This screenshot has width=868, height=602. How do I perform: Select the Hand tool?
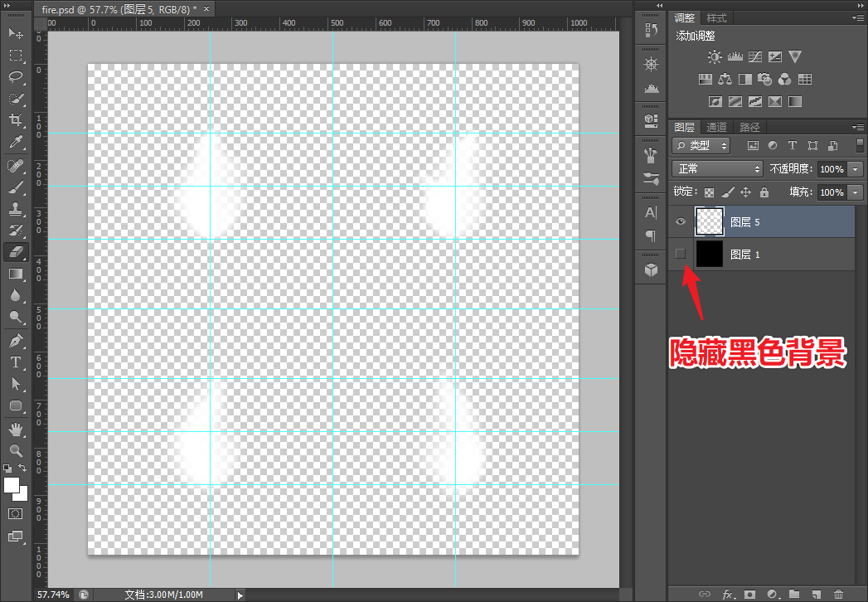point(16,430)
